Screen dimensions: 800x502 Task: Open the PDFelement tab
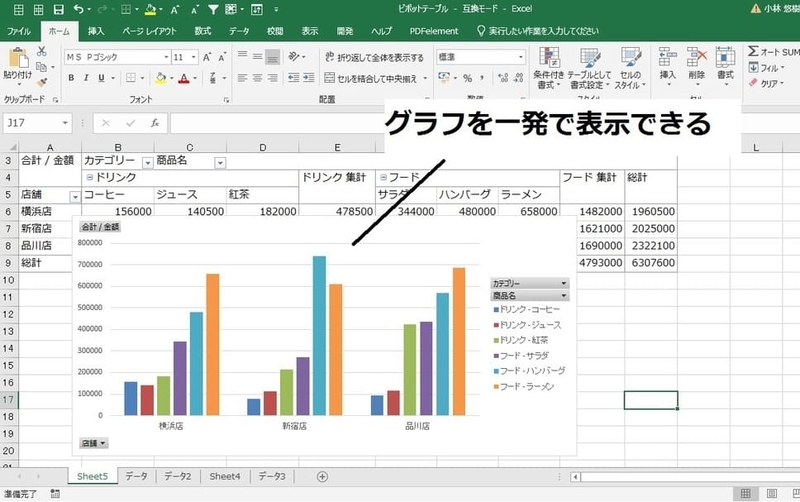tap(434, 31)
